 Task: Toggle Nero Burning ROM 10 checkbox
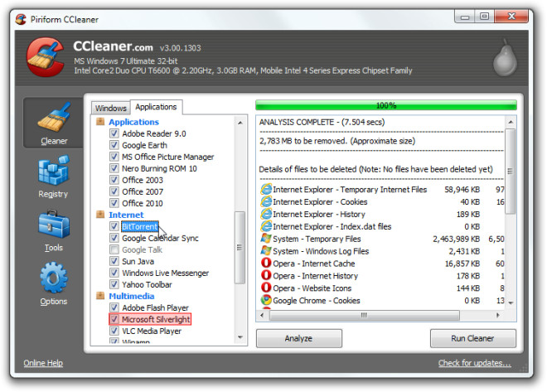pyautogui.click(x=114, y=168)
